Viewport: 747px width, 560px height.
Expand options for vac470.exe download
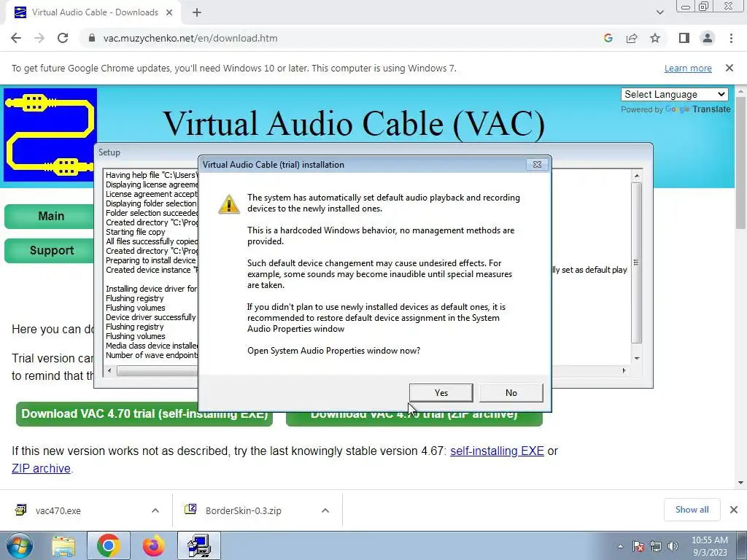point(155,510)
